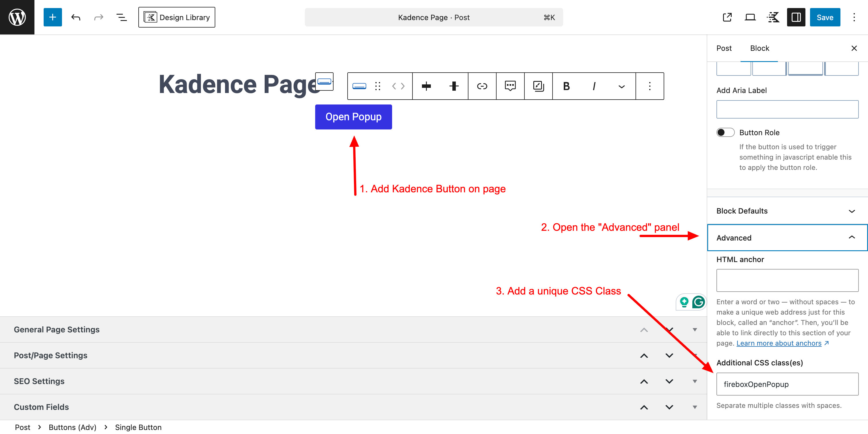Viewport: 868px width, 434px height.
Task: Expand the Block Defaults panel
Action: point(787,211)
